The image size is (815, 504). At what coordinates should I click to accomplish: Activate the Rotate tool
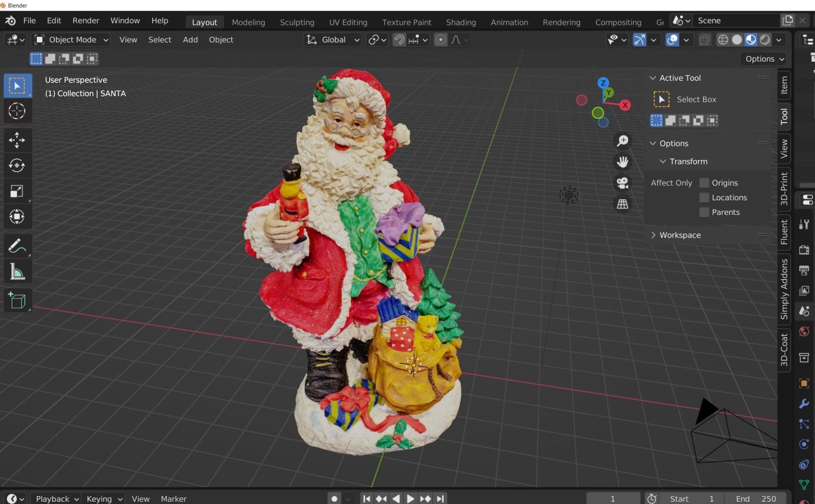17,165
